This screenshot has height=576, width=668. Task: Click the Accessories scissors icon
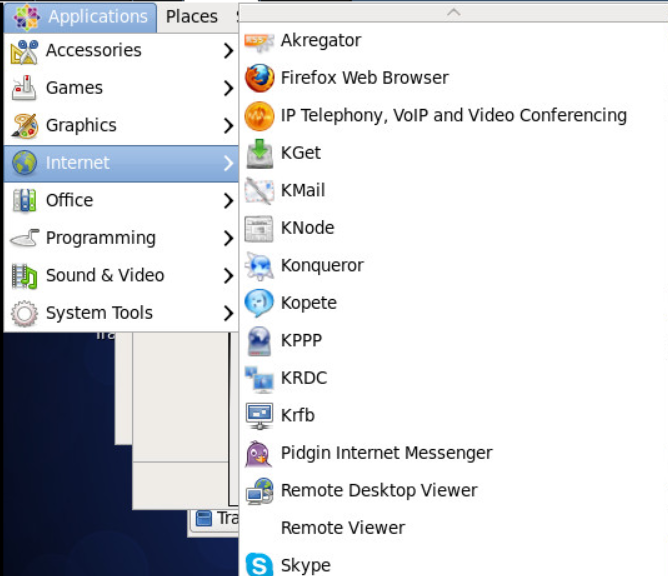pyautogui.click(x=24, y=52)
